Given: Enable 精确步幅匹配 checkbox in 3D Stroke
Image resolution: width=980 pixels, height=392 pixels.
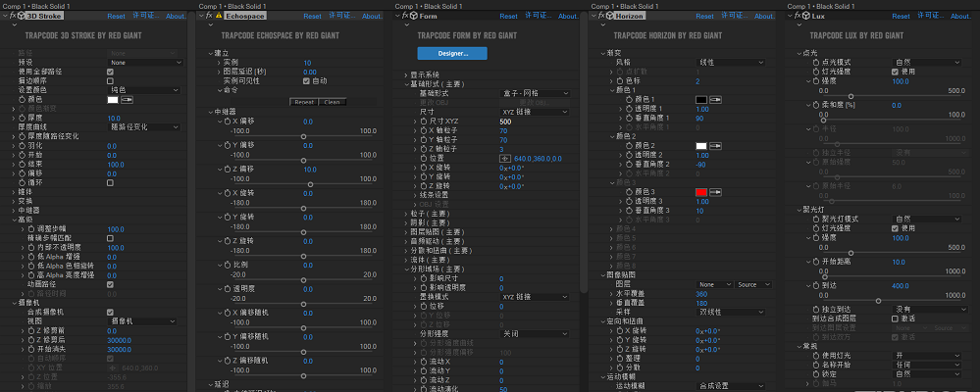Looking at the screenshot, I should (x=110, y=238).
